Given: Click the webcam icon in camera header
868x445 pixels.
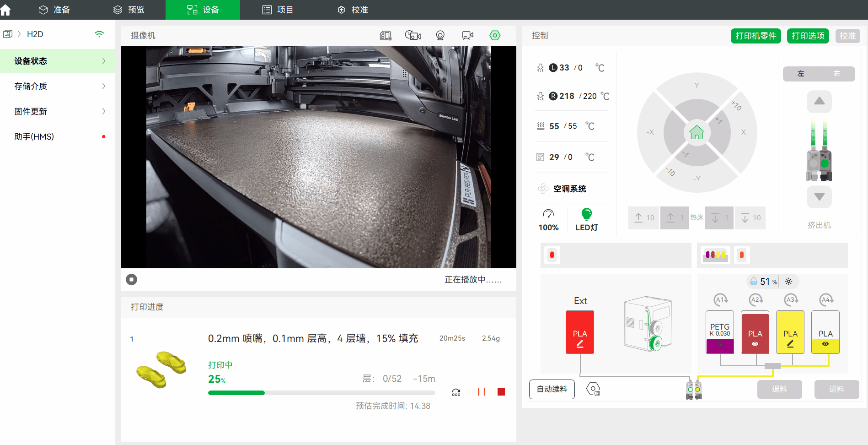Looking at the screenshot, I should [x=440, y=35].
